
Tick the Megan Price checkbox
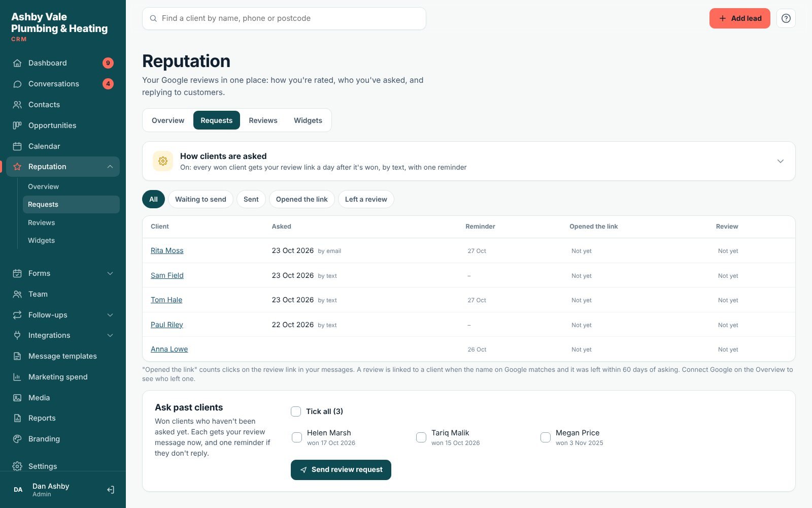[546, 437]
